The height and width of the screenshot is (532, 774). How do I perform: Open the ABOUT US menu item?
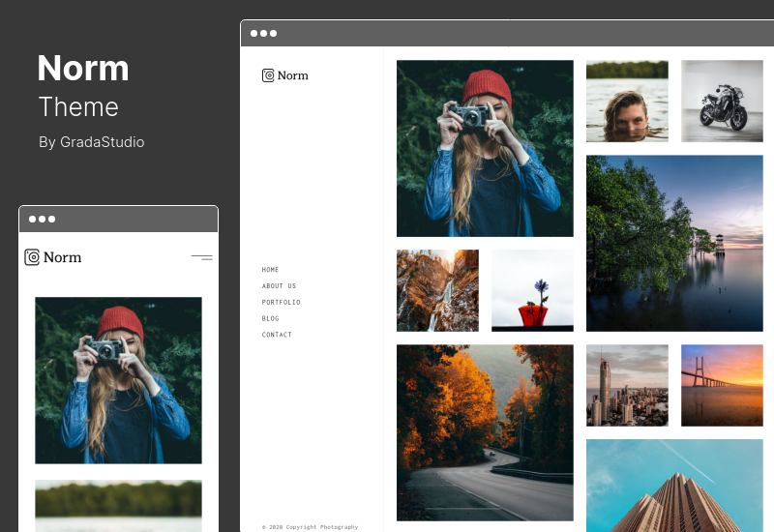(x=279, y=285)
